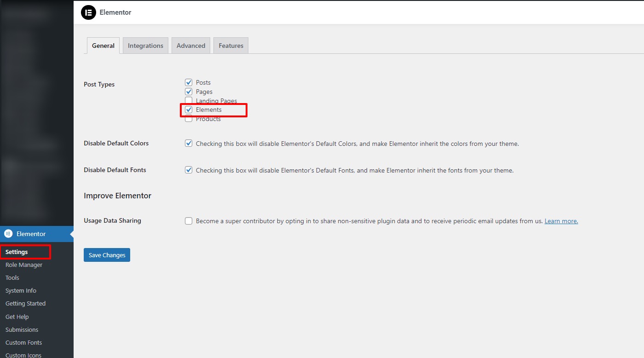Uncheck Disable Default Fonts checkbox
The width and height of the screenshot is (644, 358).
pos(189,170)
